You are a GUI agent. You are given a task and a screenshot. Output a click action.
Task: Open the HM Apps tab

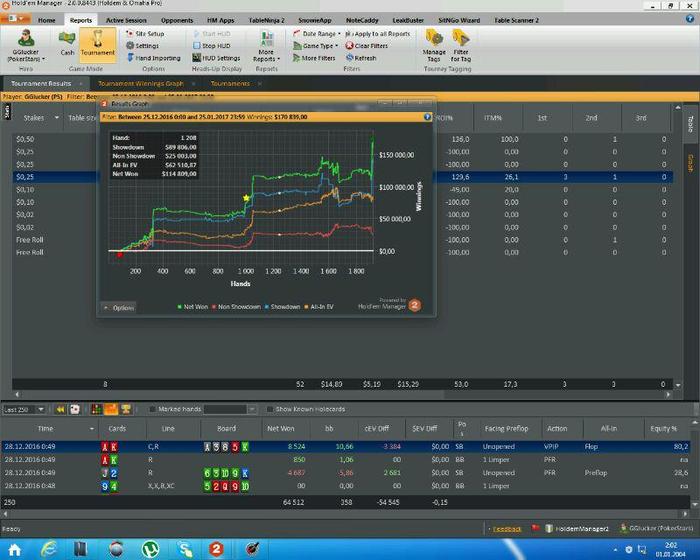221,20
